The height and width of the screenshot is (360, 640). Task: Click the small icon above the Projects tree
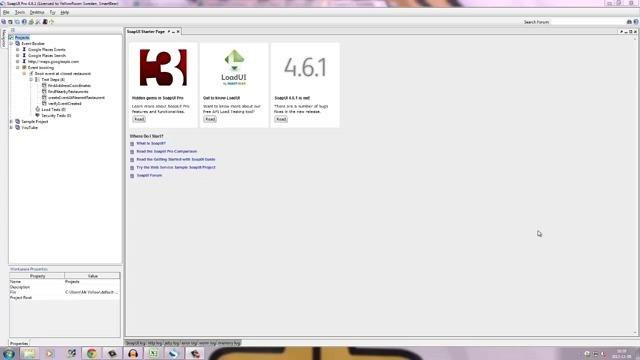[13, 30]
